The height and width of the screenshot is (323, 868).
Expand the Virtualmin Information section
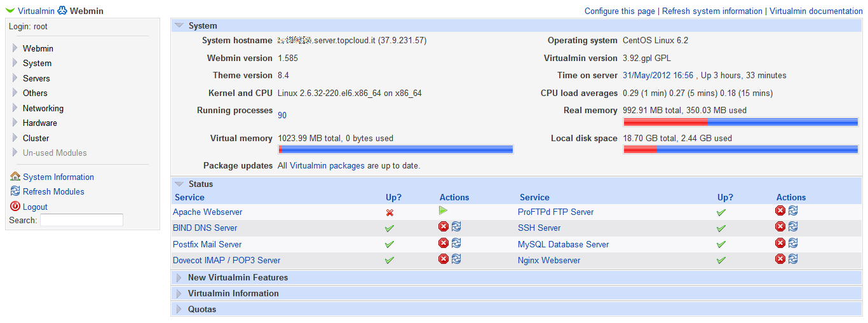(179, 294)
